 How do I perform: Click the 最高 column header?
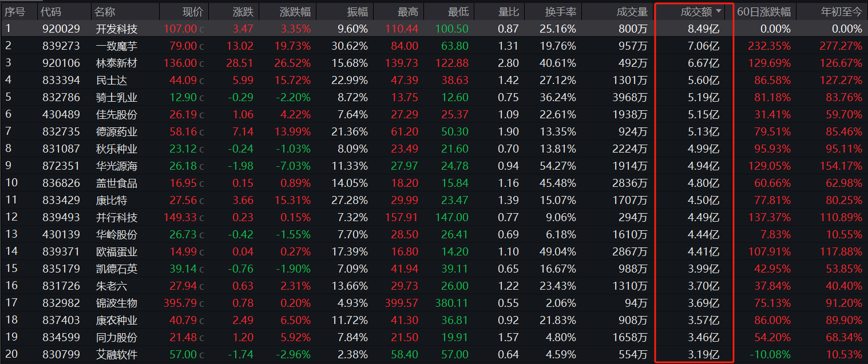tap(407, 11)
